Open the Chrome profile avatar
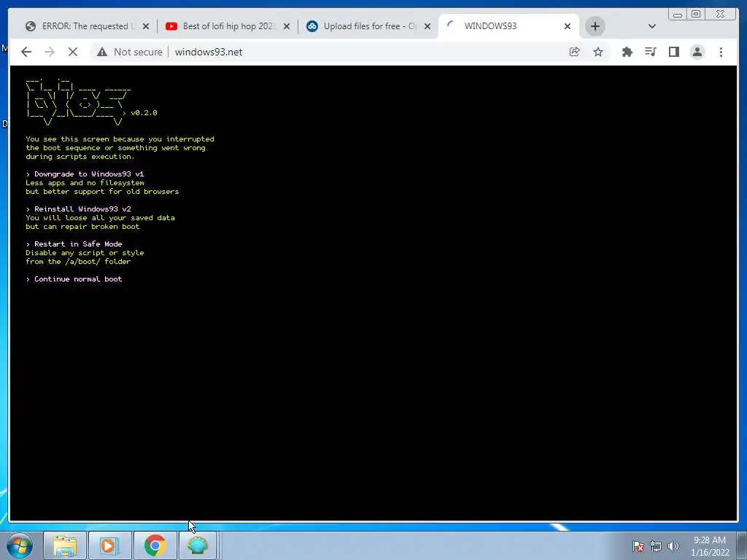The image size is (747, 560). (x=697, y=52)
